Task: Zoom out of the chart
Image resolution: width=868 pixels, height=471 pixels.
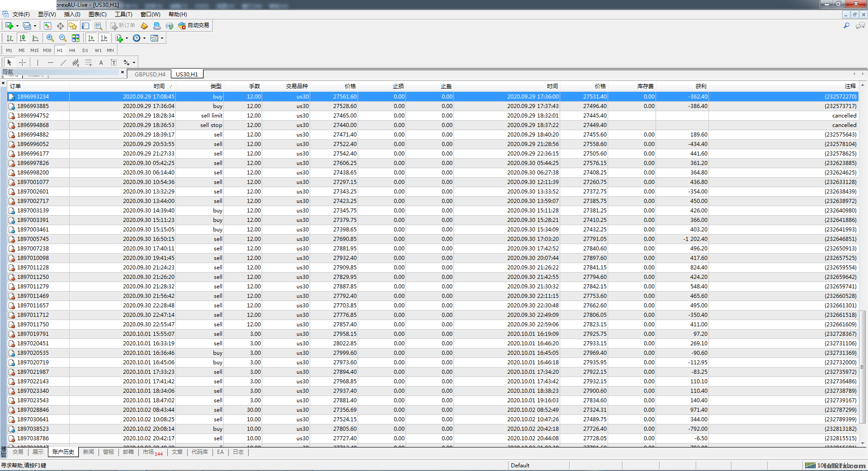Action: point(63,38)
